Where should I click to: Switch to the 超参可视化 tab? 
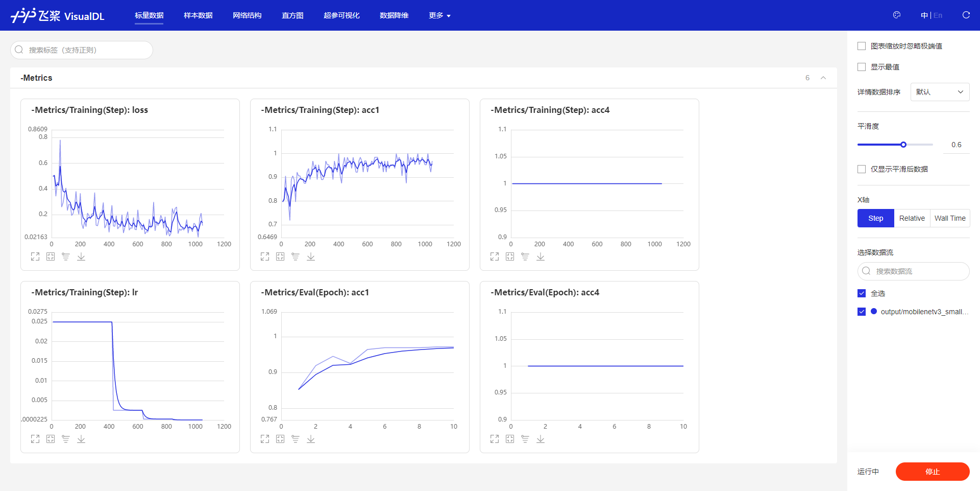point(341,15)
